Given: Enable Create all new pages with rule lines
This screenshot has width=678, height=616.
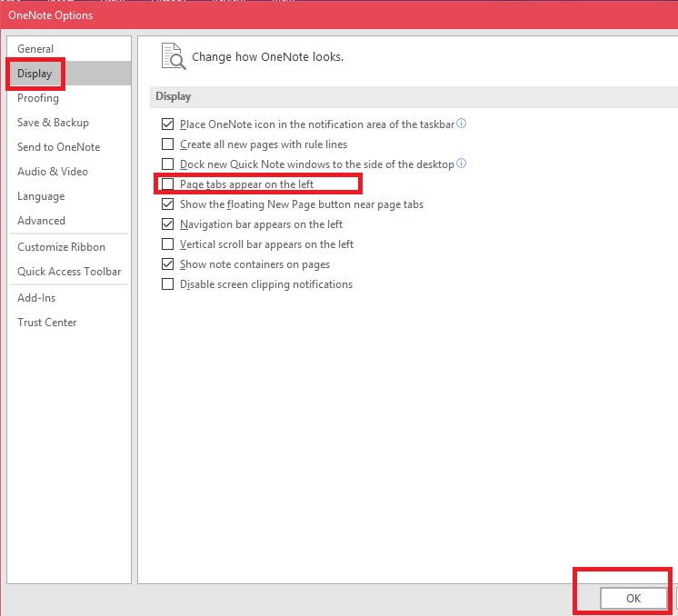Looking at the screenshot, I should coord(167,144).
